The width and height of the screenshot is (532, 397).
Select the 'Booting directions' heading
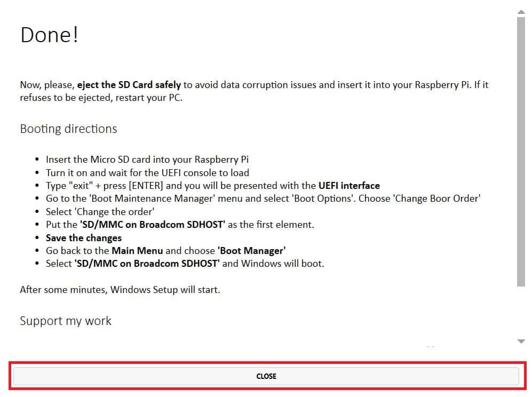coord(68,129)
